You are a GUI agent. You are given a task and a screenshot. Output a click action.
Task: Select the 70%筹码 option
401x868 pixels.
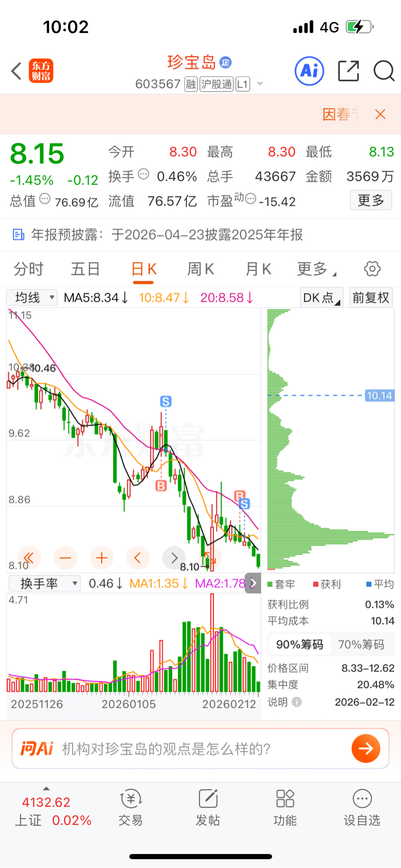[x=361, y=645]
